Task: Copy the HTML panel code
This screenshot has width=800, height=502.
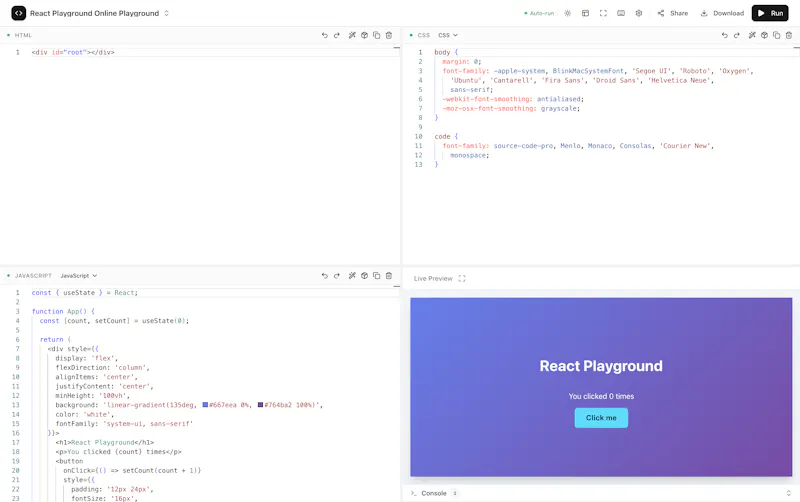Action: pos(377,35)
